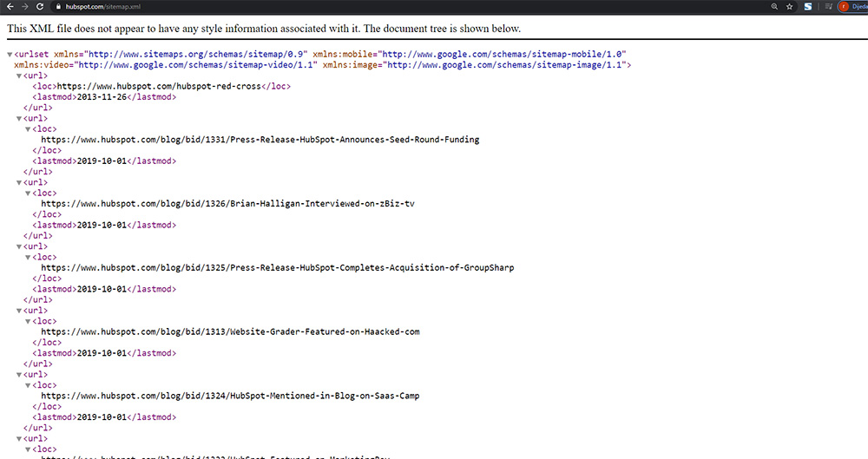Collapse the loc node for Acquisition-of-GroupSharp
The height and width of the screenshot is (459, 868).
[28, 258]
